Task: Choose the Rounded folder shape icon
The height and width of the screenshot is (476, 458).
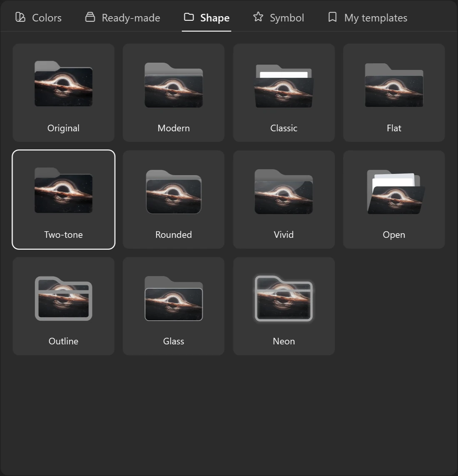Action: tap(174, 192)
